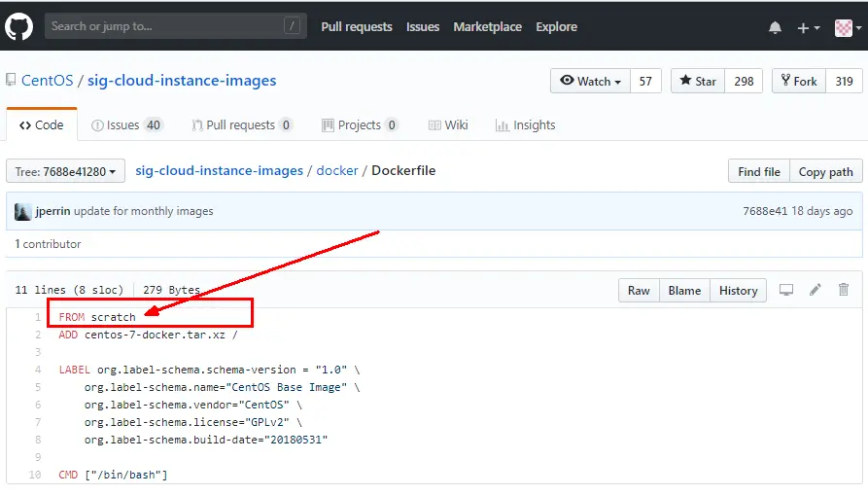868x495 pixels.
Task: View the Raw file
Action: (x=639, y=291)
